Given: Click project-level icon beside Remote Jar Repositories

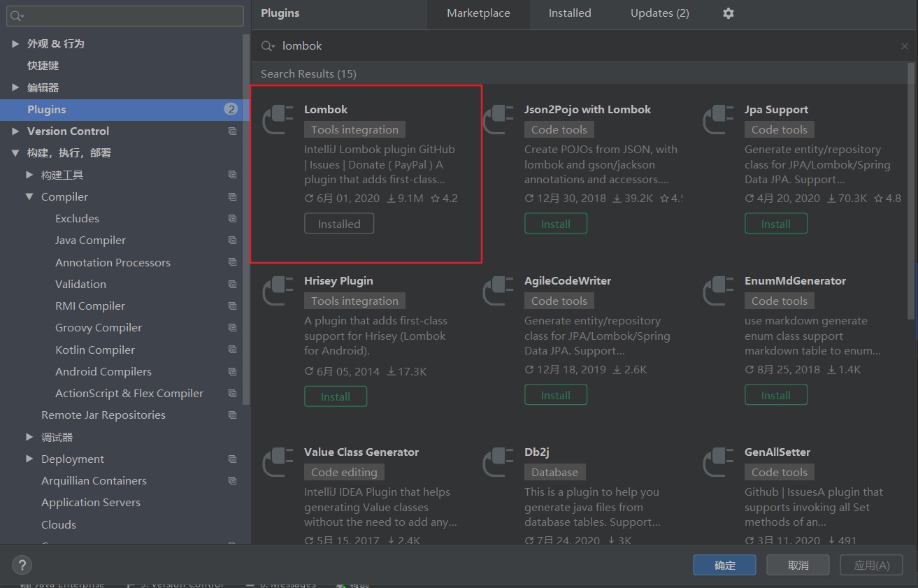Looking at the screenshot, I should pyautogui.click(x=232, y=415).
